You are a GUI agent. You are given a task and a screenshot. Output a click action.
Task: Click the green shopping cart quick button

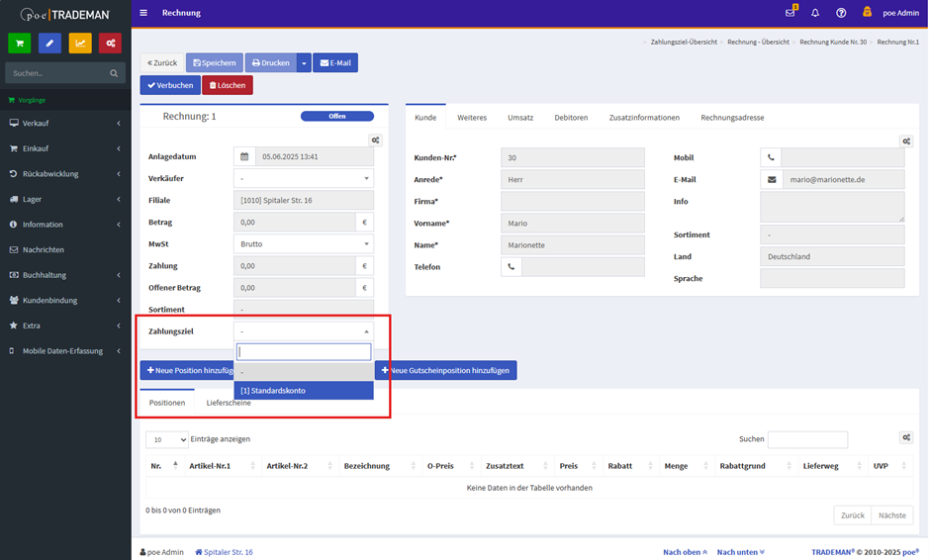(x=20, y=44)
